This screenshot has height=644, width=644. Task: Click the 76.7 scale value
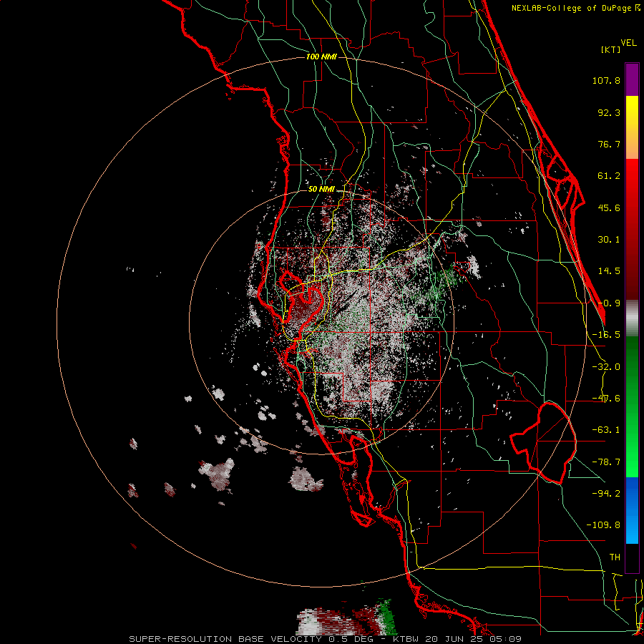(609, 144)
